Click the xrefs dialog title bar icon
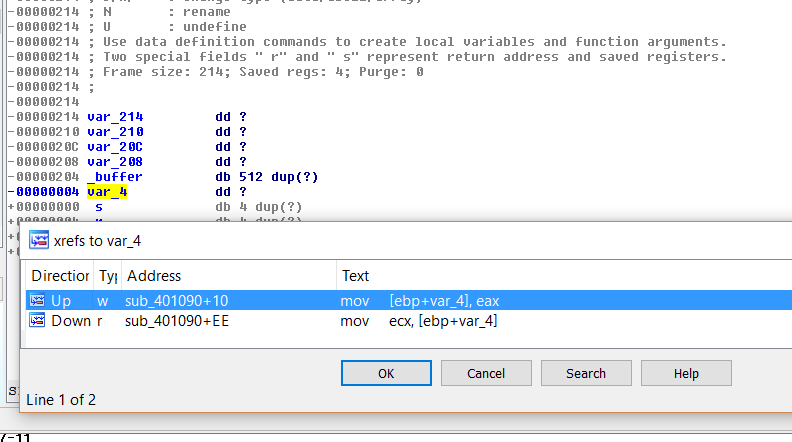The width and height of the screenshot is (792, 442). click(x=39, y=240)
